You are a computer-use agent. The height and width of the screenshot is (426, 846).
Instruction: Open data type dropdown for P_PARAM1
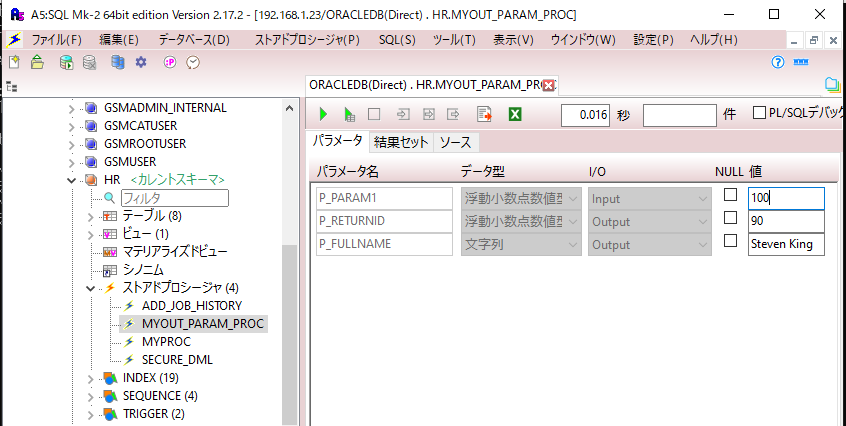click(x=573, y=198)
